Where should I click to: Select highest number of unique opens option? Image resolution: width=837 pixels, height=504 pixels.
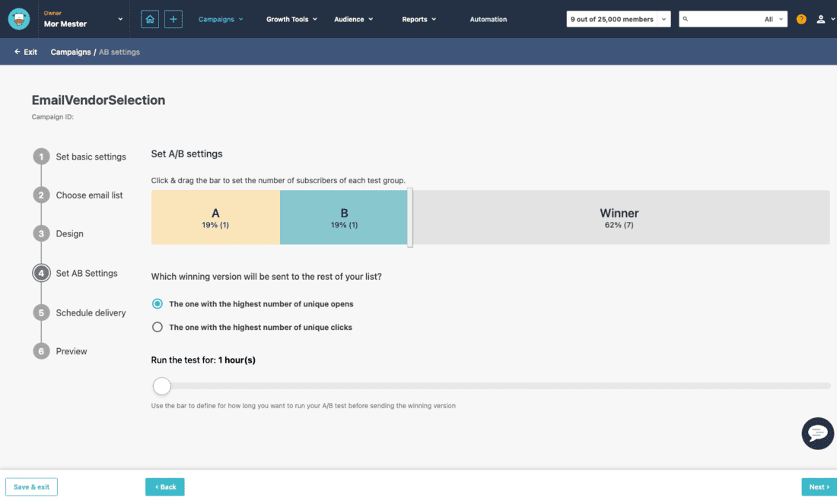point(158,304)
